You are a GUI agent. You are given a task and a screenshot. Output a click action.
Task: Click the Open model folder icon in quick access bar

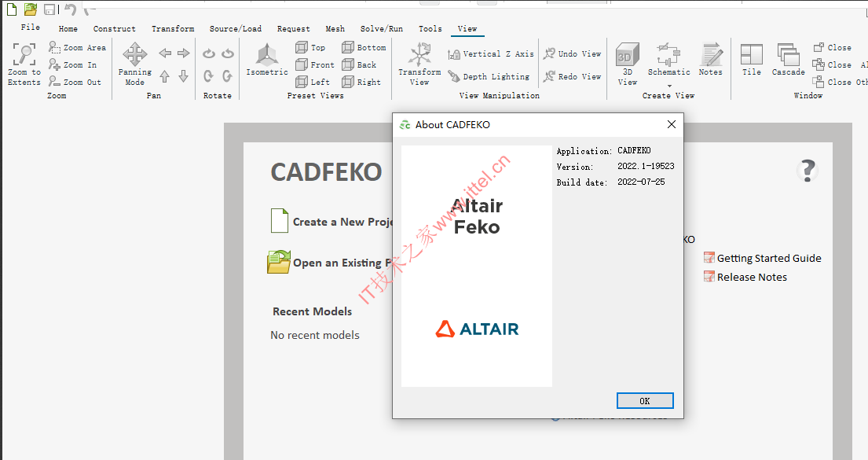coord(31,9)
